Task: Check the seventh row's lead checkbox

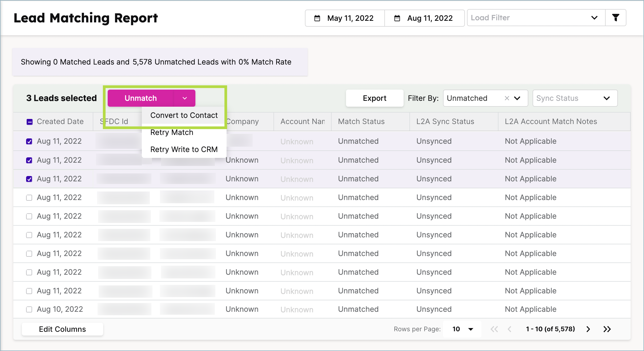Action: coord(29,254)
